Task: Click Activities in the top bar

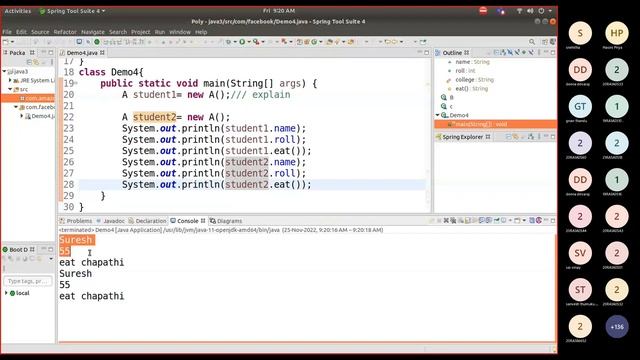Action: 18,11
